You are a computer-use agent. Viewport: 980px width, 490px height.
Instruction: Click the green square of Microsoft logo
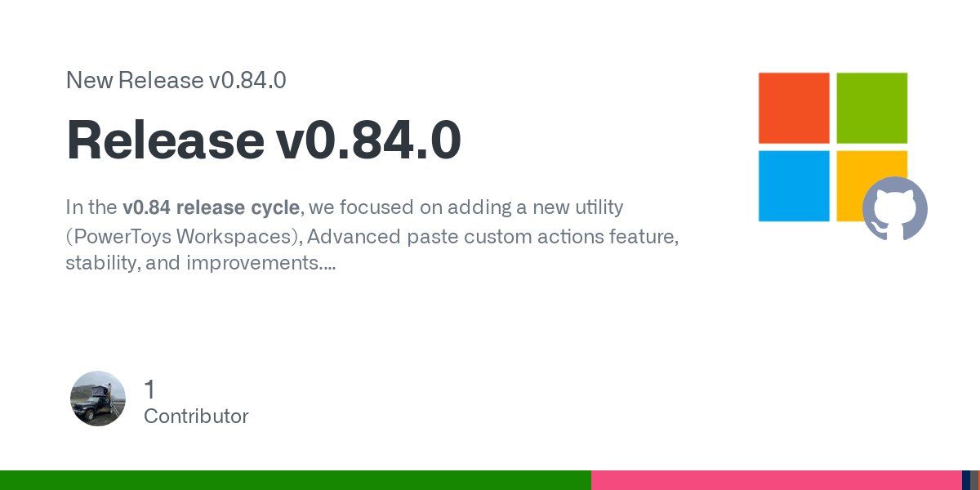[871, 108]
